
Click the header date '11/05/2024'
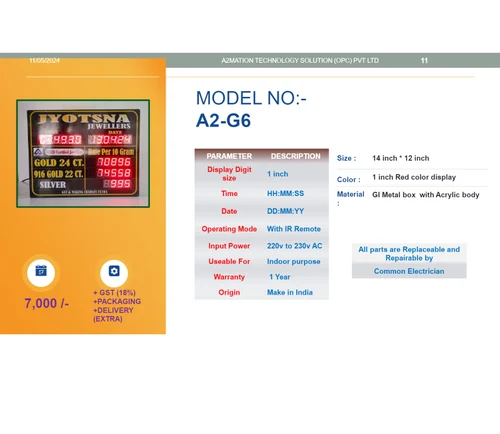tap(44, 61)
